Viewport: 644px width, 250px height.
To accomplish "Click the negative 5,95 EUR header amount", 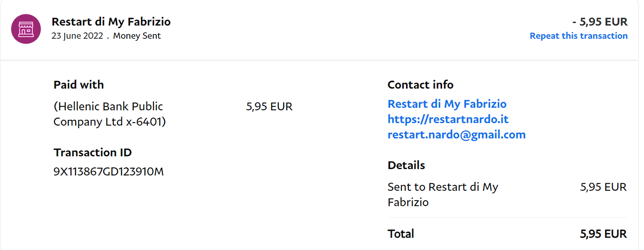I will pos(600,22).
